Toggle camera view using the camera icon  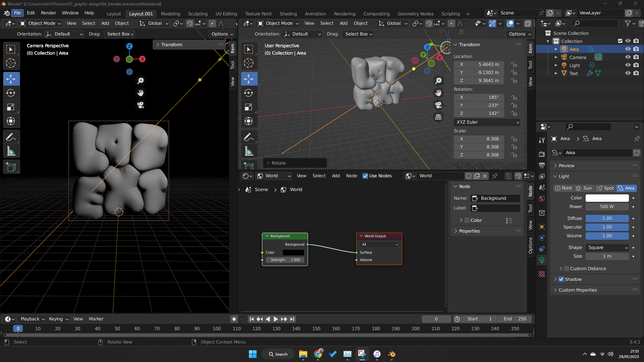(140, 105)
